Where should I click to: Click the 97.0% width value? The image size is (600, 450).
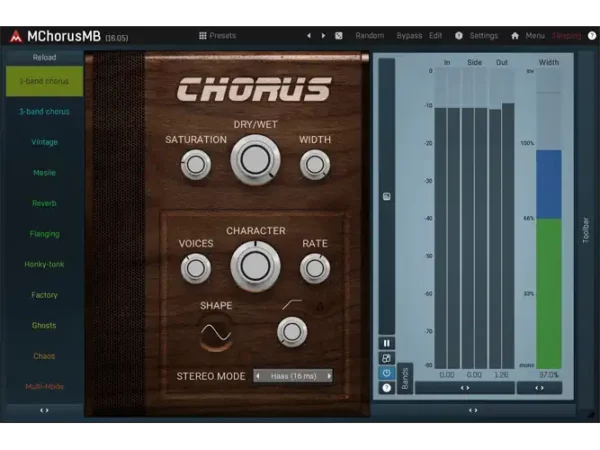[549, 375]
